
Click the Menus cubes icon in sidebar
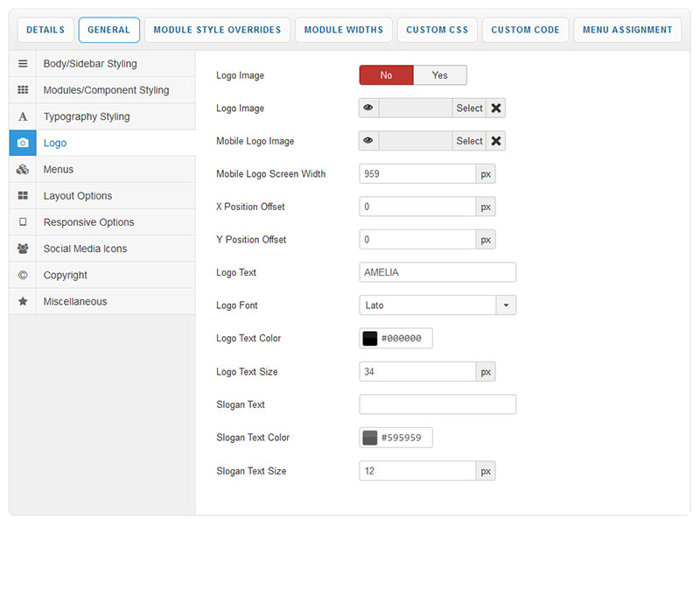click(23, 170)
